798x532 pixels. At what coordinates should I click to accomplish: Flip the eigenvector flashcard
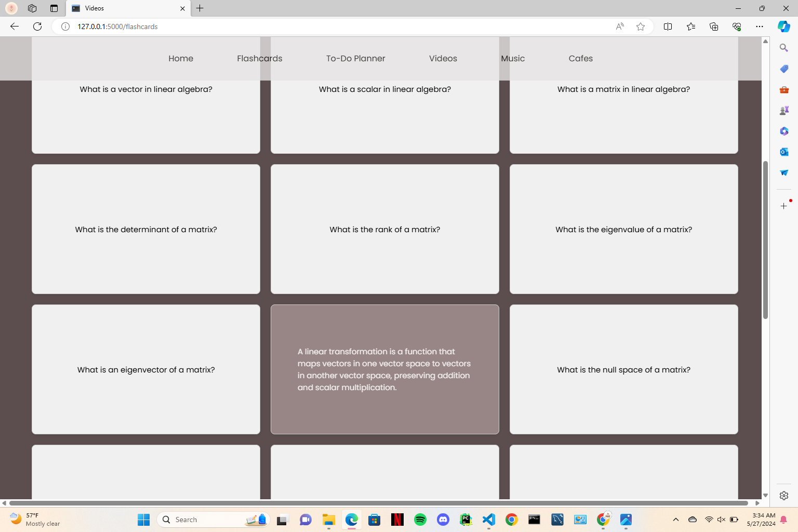point(146,369)
